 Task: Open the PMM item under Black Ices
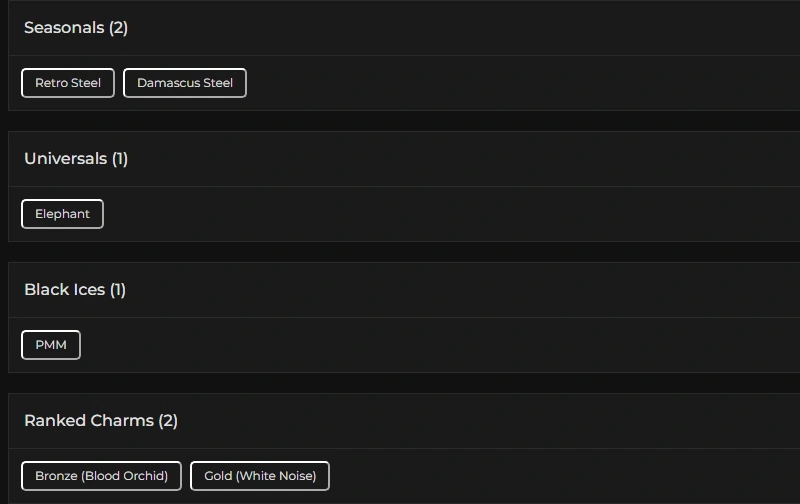(x=51, y=345)
